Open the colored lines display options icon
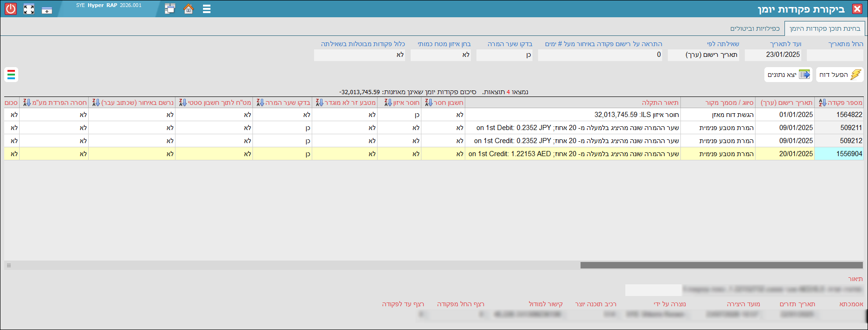Viewport: 868px width, 330px height. coord(11,75)
